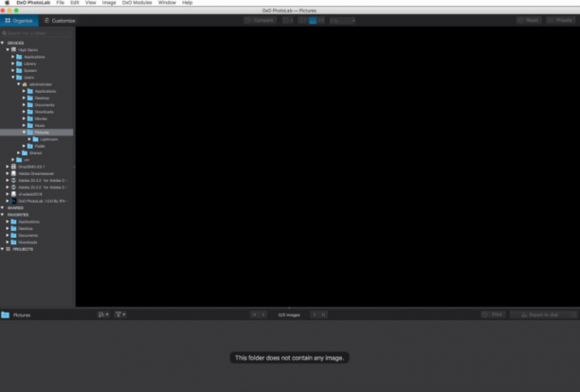Select the administrator home icon
580x392 pixels.
coord(25,84)
